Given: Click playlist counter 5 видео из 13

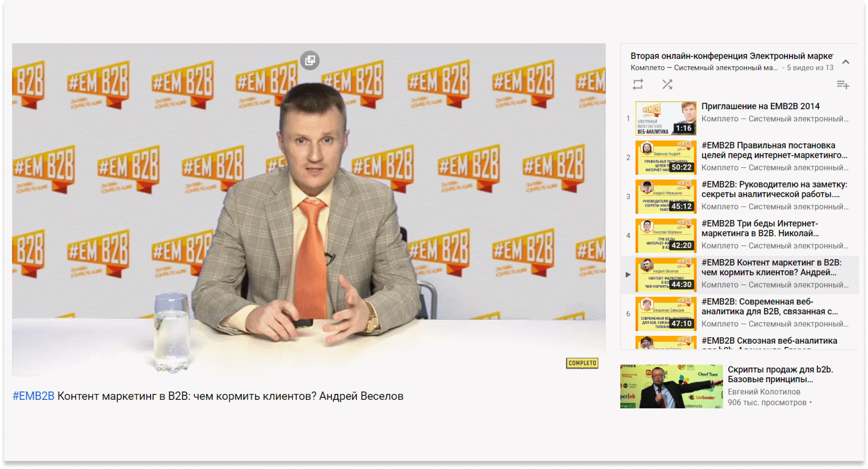Looking at the screenshot, I should point(810,68).
